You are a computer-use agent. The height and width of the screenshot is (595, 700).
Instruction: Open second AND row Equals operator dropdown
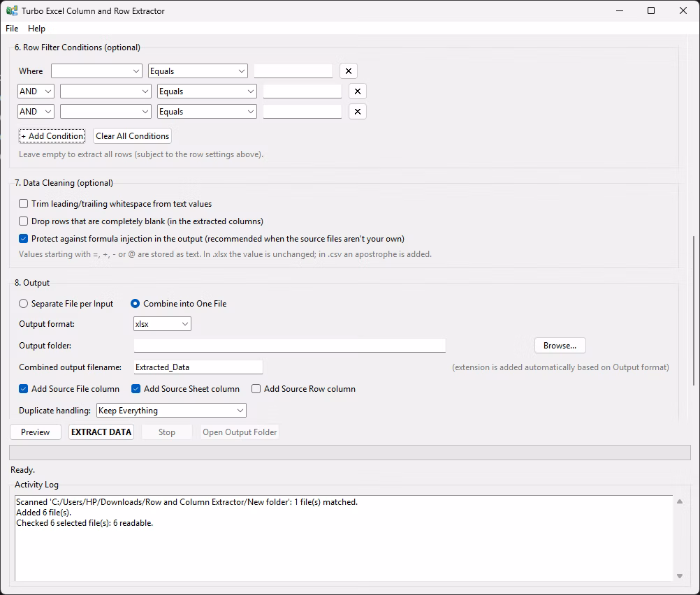coord(207,112)
